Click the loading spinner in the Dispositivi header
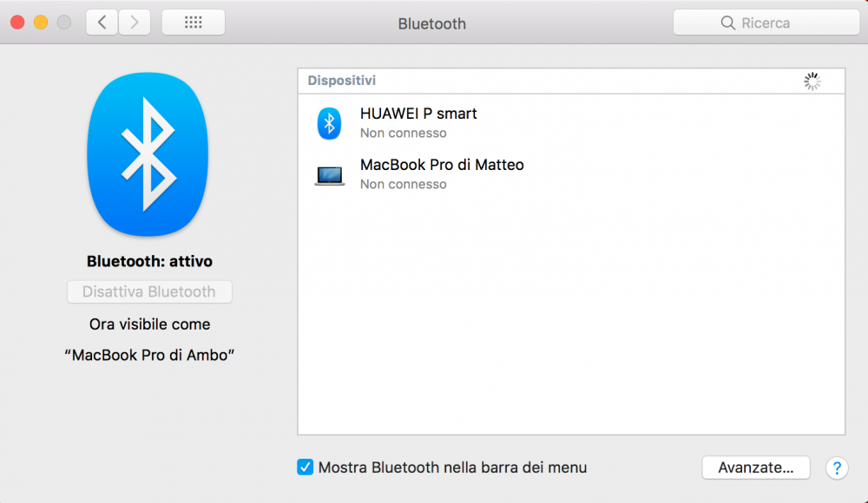868x503 pixels. pyautogui.click(x=812, y=82)
